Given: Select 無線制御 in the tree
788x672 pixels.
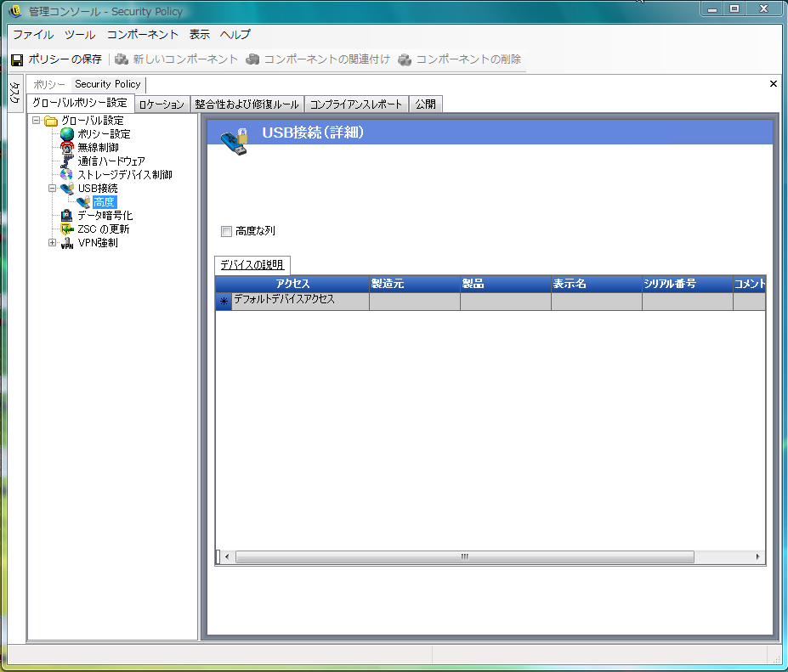Looking at the screenshot, I should pos(98,148).
